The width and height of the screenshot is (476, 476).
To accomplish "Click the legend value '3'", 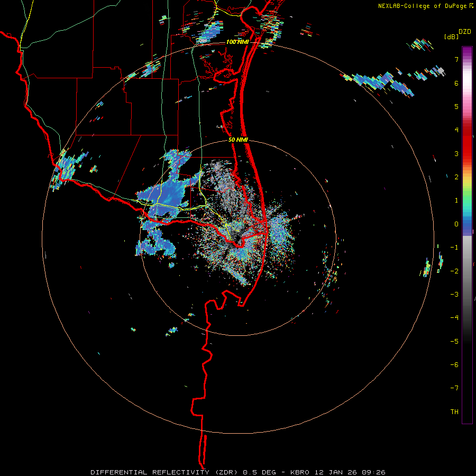I will click(456, 153).
